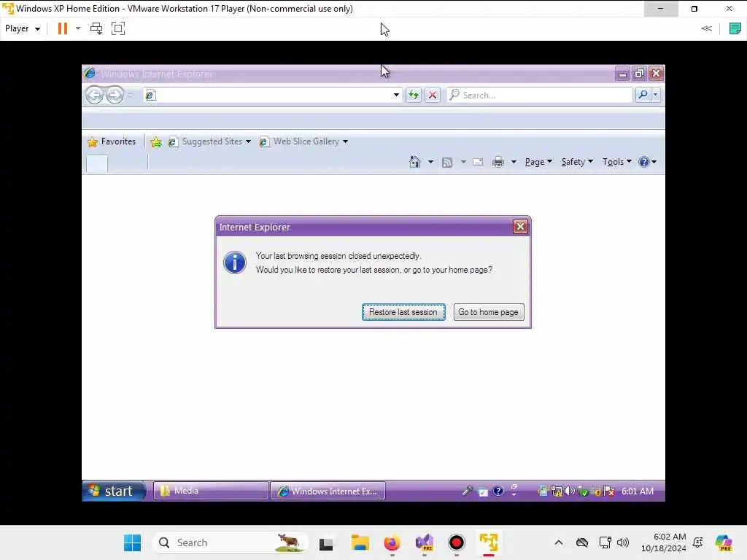The image size is (747, 560).
Task: Click the Read Mail envelope icon
Action: [x=478, y=162]
